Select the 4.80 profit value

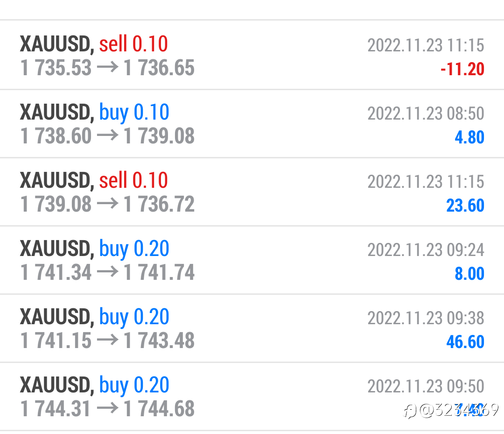pyautogui.click(x=469, y=137)
